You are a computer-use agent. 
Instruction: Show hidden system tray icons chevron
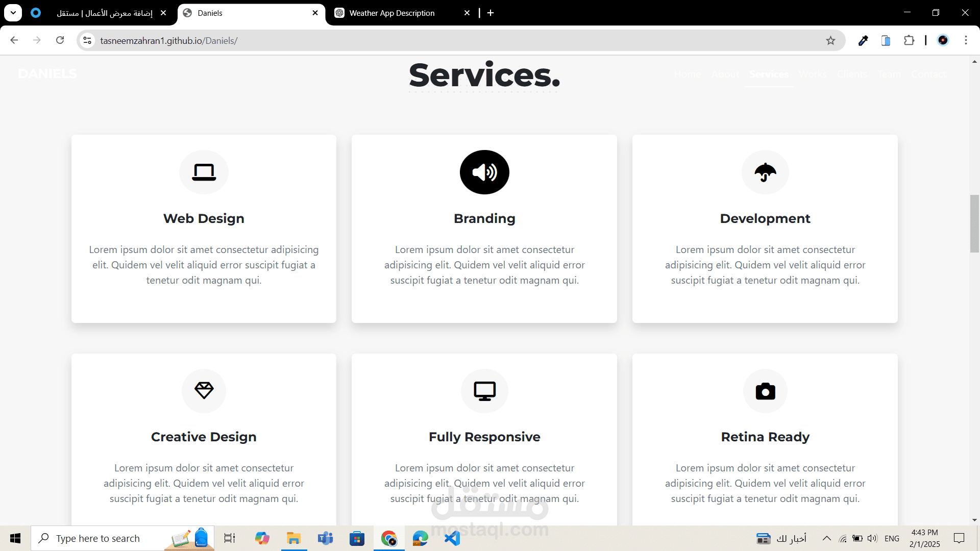tap(826, 538)
